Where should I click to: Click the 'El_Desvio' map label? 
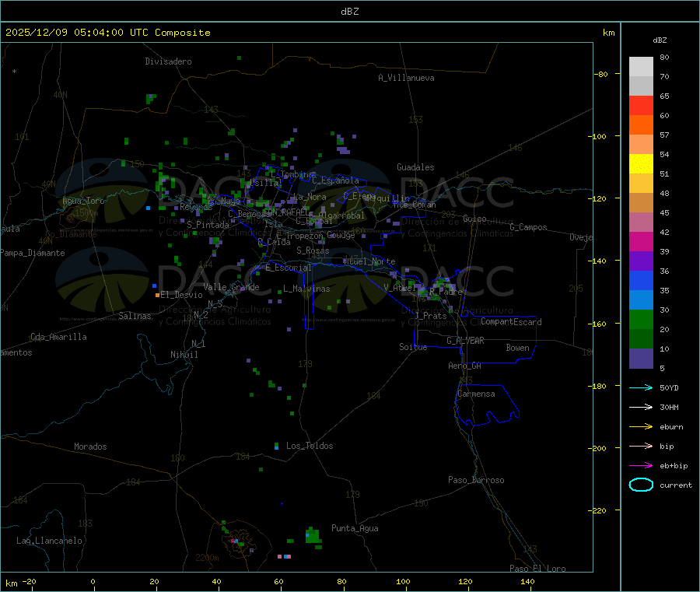click(x=181, y=295)
